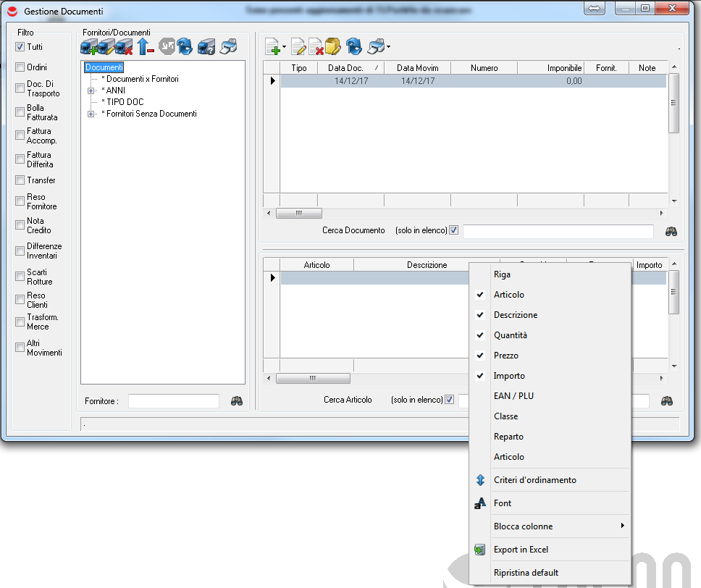Viewport: 701px width, 588px height.
Task: Select Ripristina default option
Action: [x=526, y=573]
